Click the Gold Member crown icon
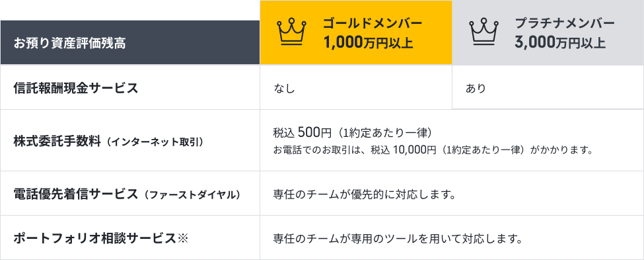The width and height of the screenshot is (644, 260). (x=292, y=32)
